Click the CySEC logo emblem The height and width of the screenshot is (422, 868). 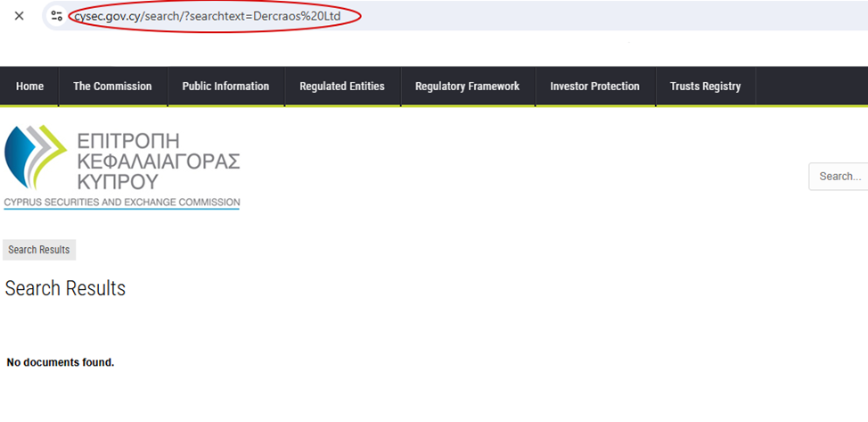[x=36, y=158]
